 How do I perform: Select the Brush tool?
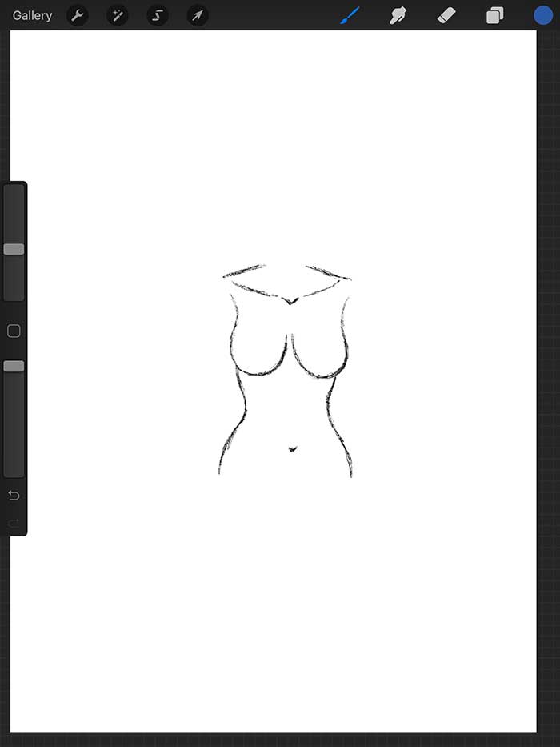click(x=350, y=16)
